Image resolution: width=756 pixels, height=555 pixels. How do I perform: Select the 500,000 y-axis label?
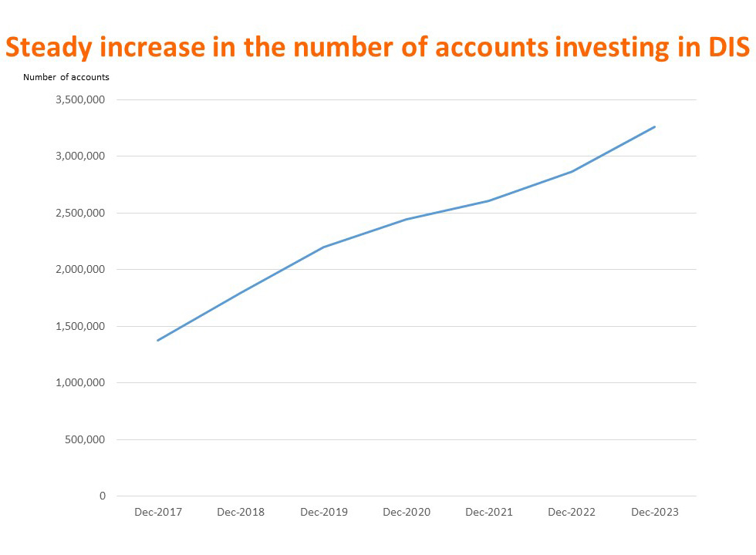pos(84,439)
